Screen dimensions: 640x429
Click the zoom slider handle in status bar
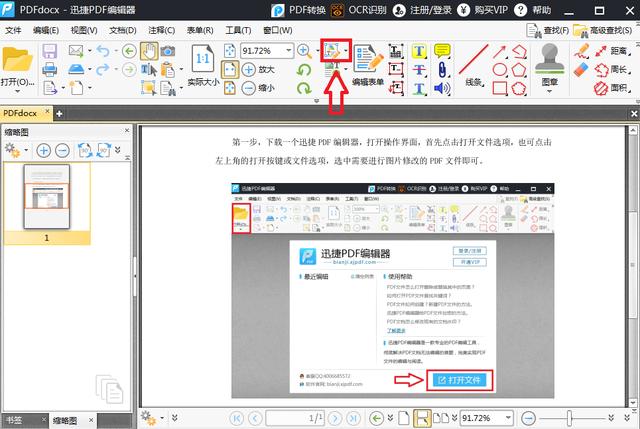pyautogui.click(x=569, y=418)
